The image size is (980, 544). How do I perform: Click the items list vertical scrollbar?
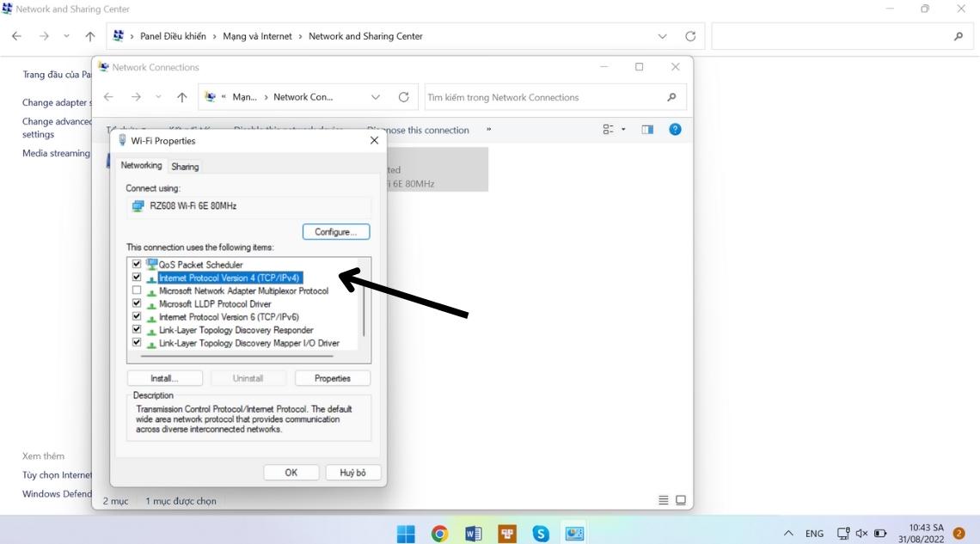[x=364, y=306]
